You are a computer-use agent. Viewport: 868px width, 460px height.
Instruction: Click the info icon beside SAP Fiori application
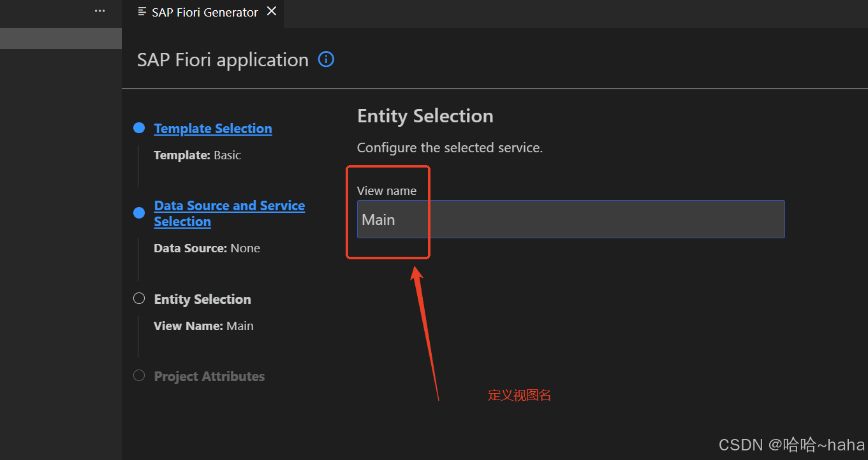tap(326, 59)
